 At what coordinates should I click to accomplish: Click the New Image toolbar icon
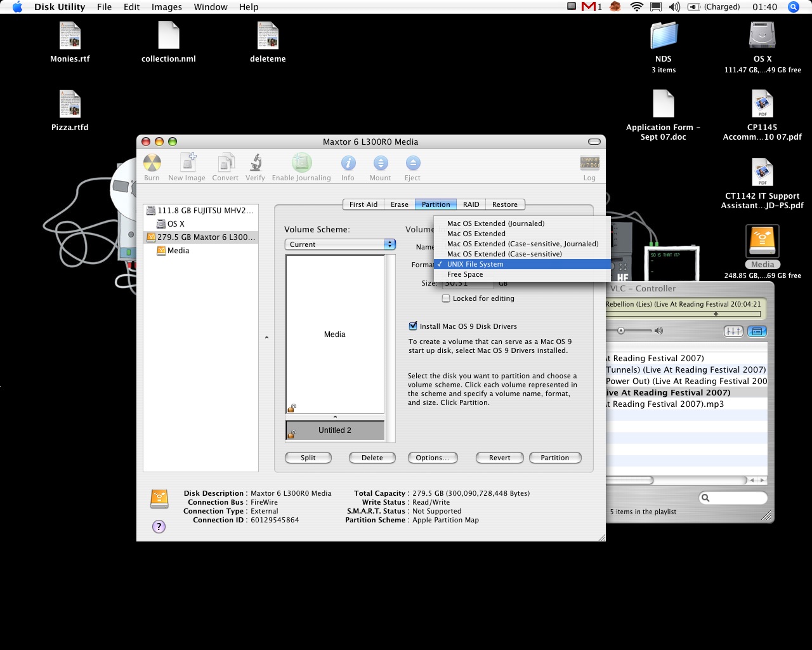188,163
